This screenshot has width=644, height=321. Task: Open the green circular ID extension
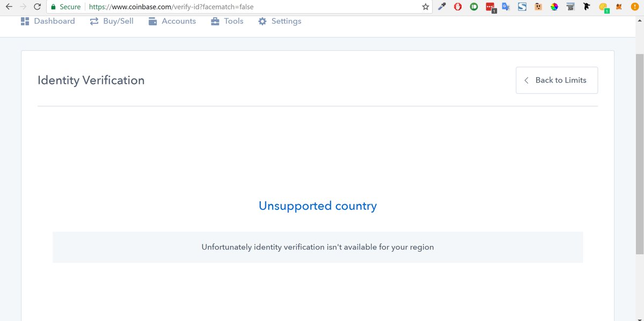point(474,7)
